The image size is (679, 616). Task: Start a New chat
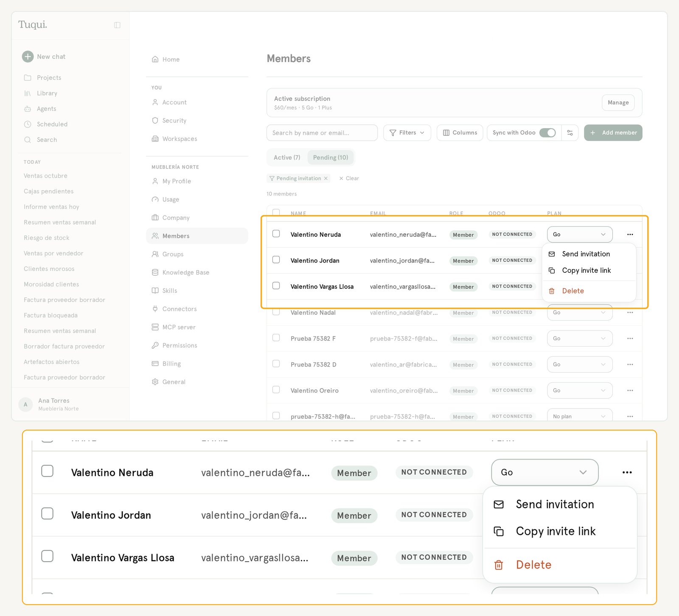coord(44,56)
